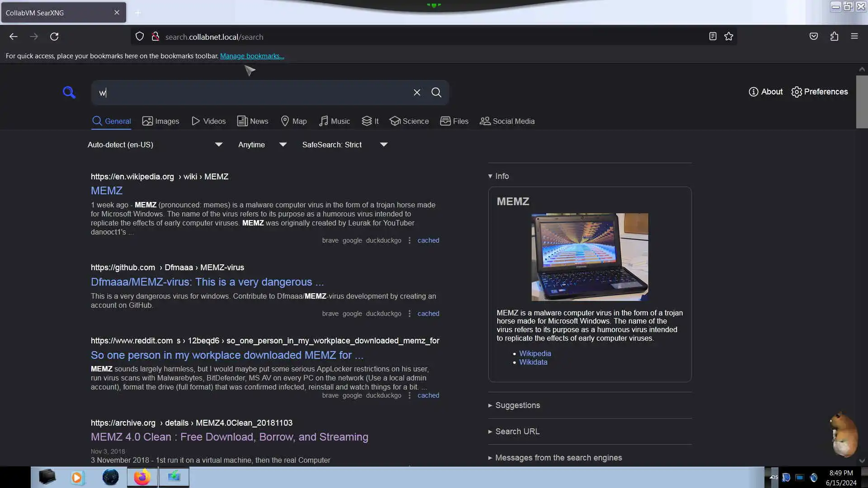Click the SearXNG logo magnifier
Image resolution: width=868 pixels, height=488 pixels.
pyautogui.click(x=69, y=93)
